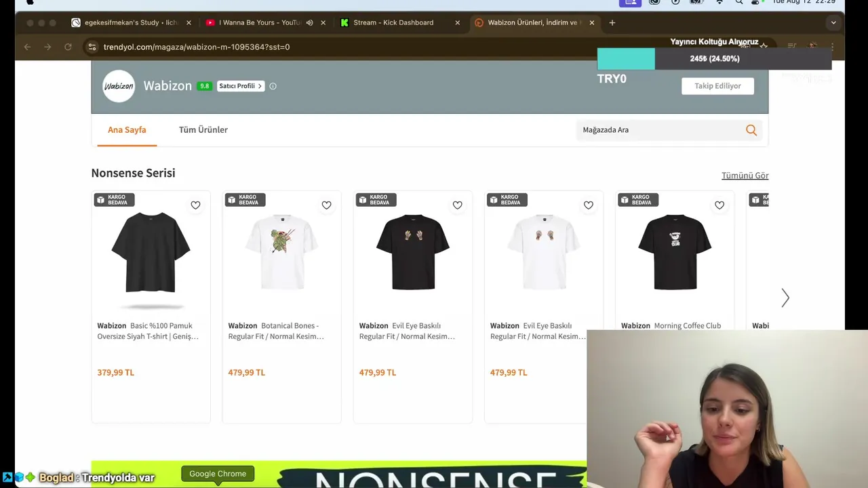868x488 pixels.
Task: Click the Morning Coffee Club product title
Action: [671, 326]
